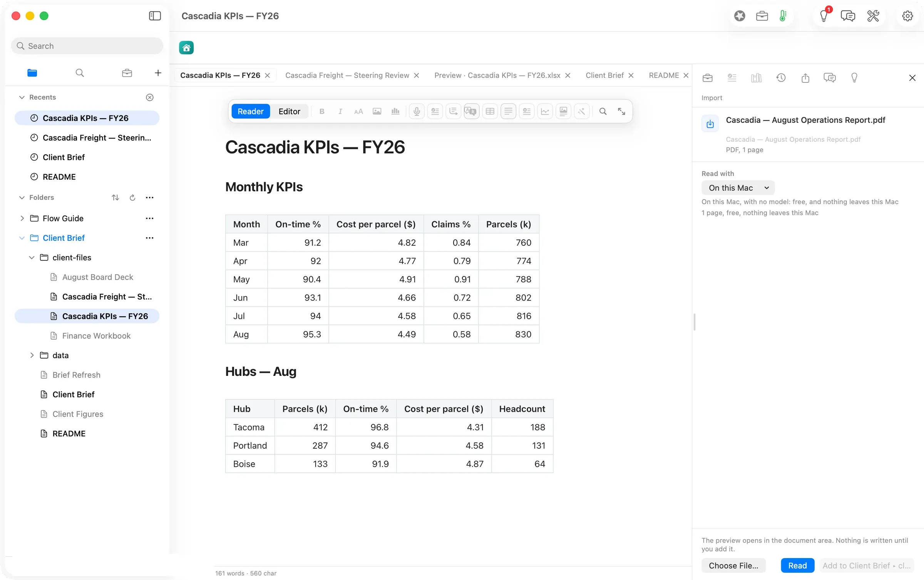Click the sidebar Search field

(87, 46)
